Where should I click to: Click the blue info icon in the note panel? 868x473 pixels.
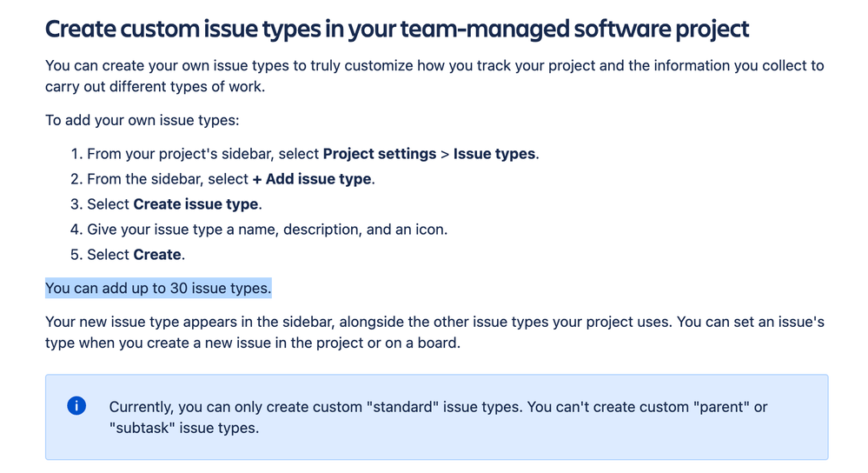(x=76, y=406)
